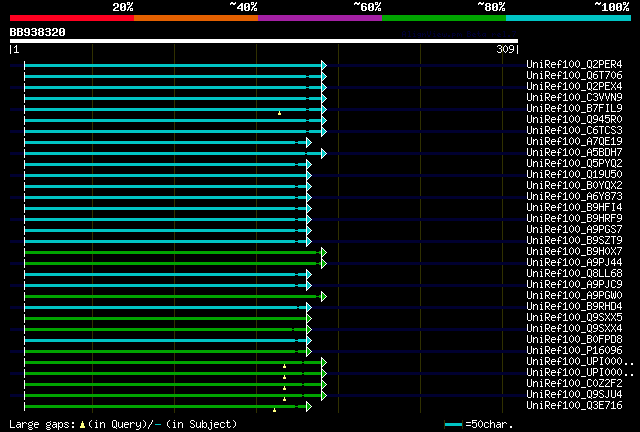Open hit UniRef100_Q945R0

pyautogui.click(x=574, y=119)
